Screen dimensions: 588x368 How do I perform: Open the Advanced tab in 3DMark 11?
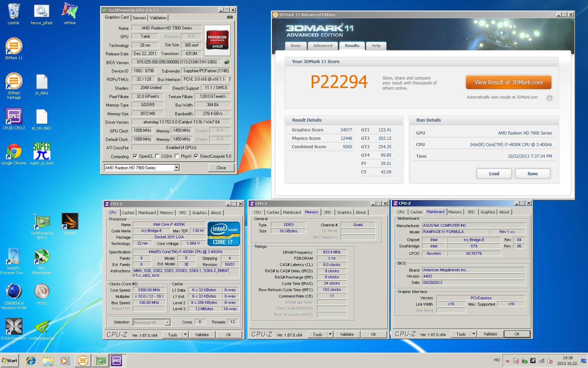323,46
